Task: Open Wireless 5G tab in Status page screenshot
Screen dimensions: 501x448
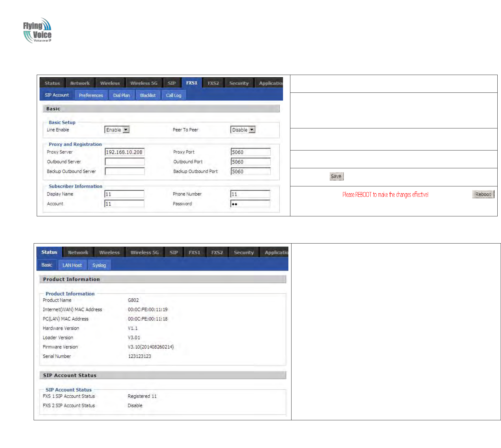Action: coord(145,253)
